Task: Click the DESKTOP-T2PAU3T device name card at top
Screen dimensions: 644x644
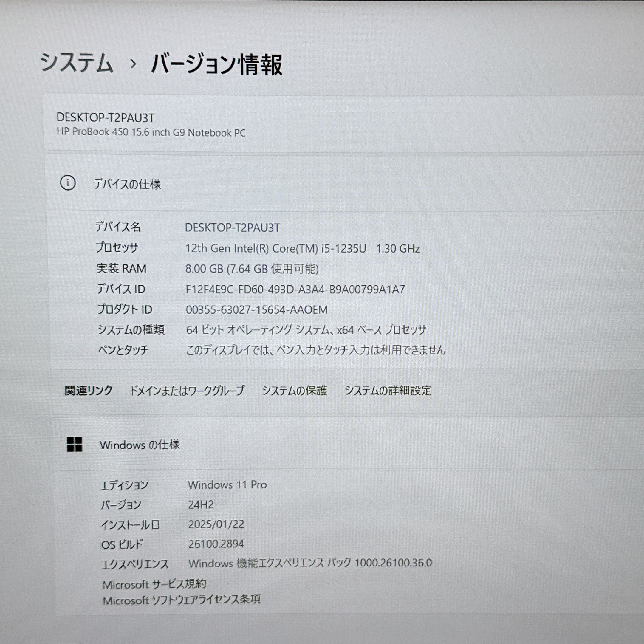Action: tap(105, 117)
